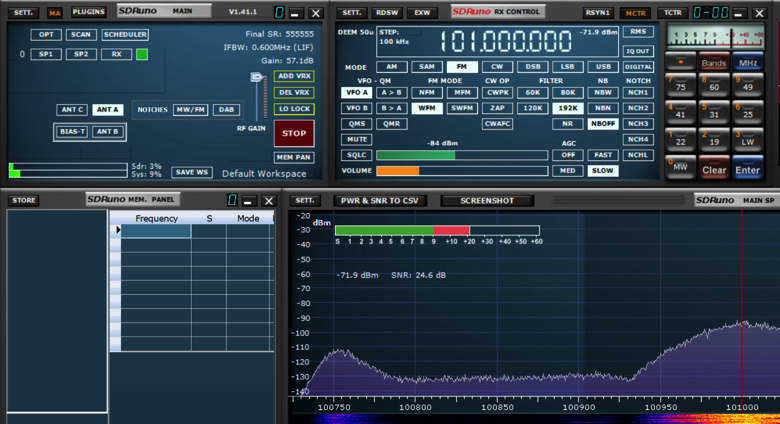
Task: Open the SCHEDULER
Action: click(x=125, y=34)
